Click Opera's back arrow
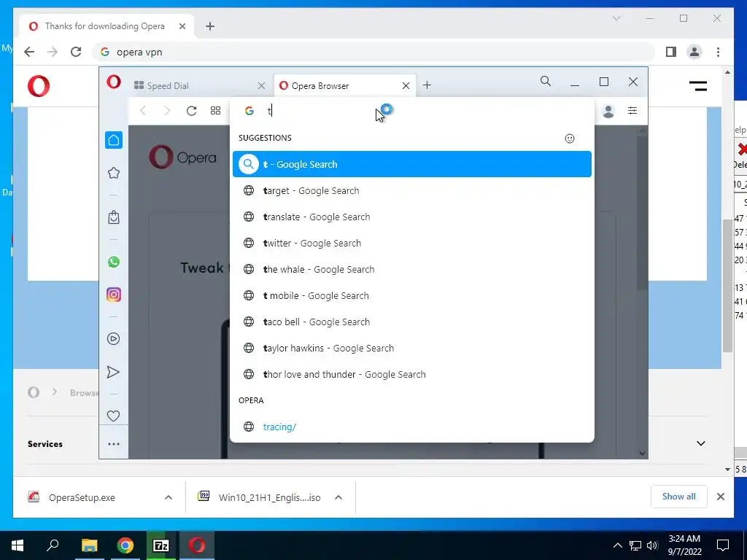This screenshot has width=747, height=560. [143, 111]
